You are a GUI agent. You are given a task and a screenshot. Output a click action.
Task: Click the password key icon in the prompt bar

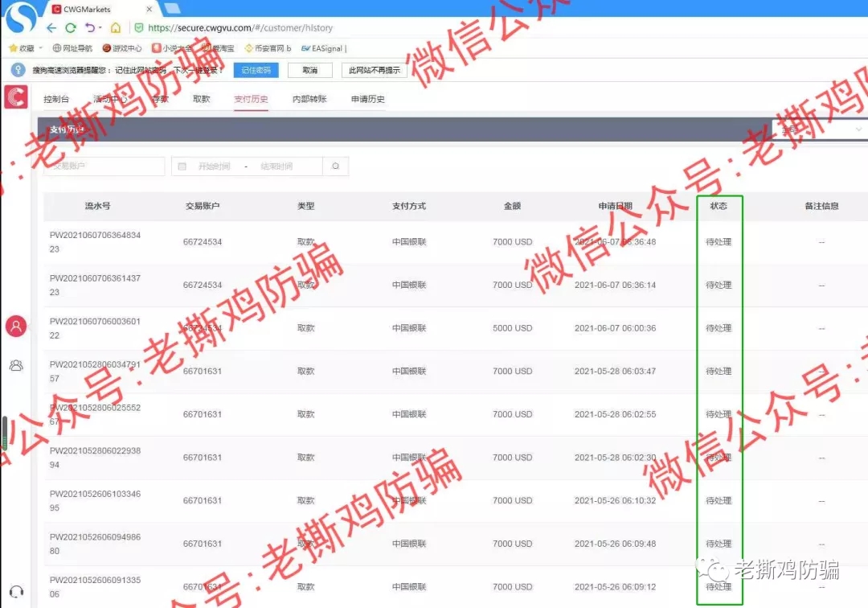(x=18, y=70)
